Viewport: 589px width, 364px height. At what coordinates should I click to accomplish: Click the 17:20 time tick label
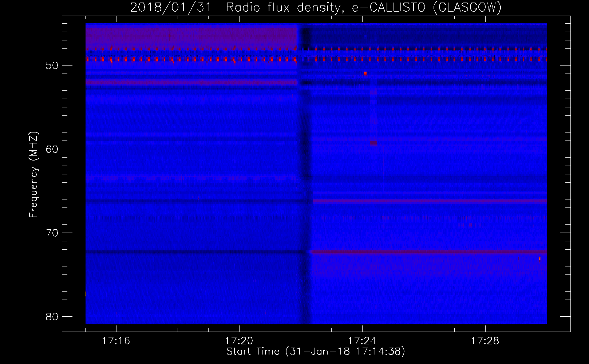[239, 341]
